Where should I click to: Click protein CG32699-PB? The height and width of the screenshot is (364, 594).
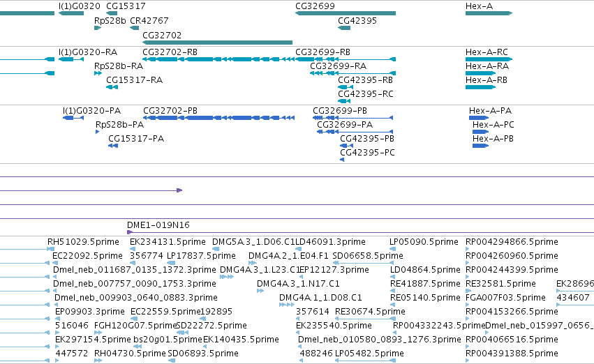tap(339, 111)
